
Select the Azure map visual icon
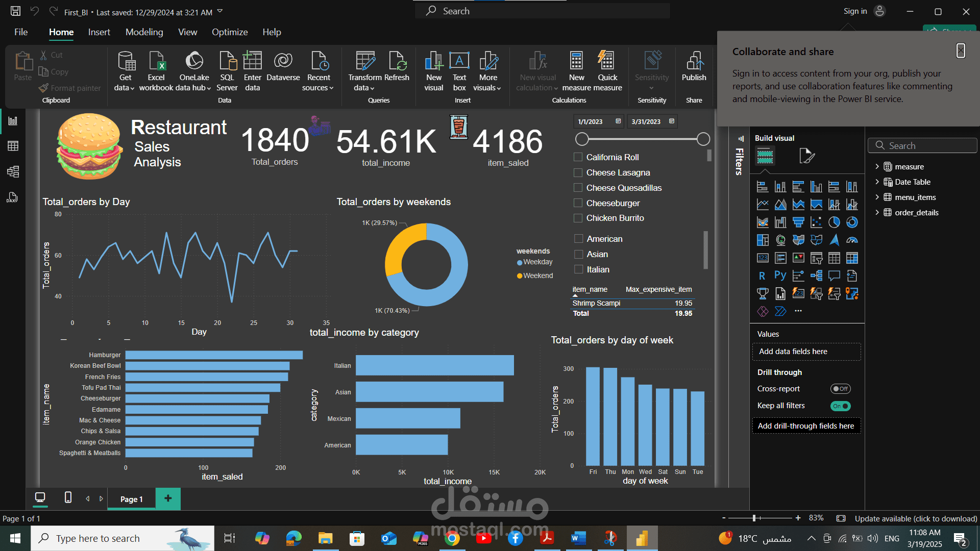(834, 240)
